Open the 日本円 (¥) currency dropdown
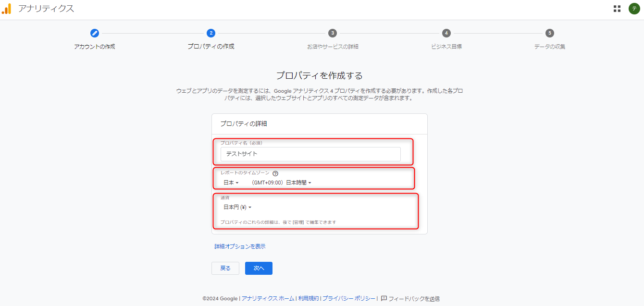Image resolution: width=644 pixels, height=306 pixels. (x=237, y=208)
